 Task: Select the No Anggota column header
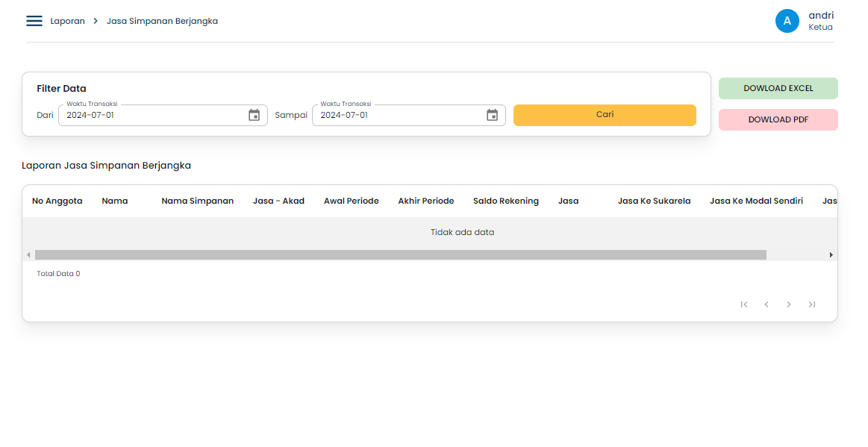[x=57, y=201]
